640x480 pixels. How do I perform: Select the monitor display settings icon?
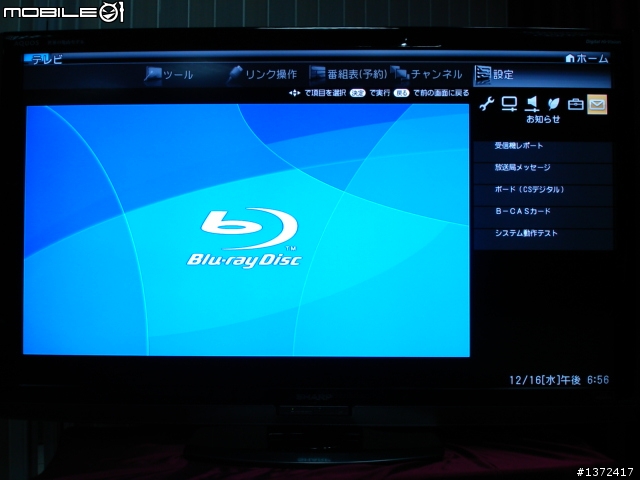(x=509, y=104)
